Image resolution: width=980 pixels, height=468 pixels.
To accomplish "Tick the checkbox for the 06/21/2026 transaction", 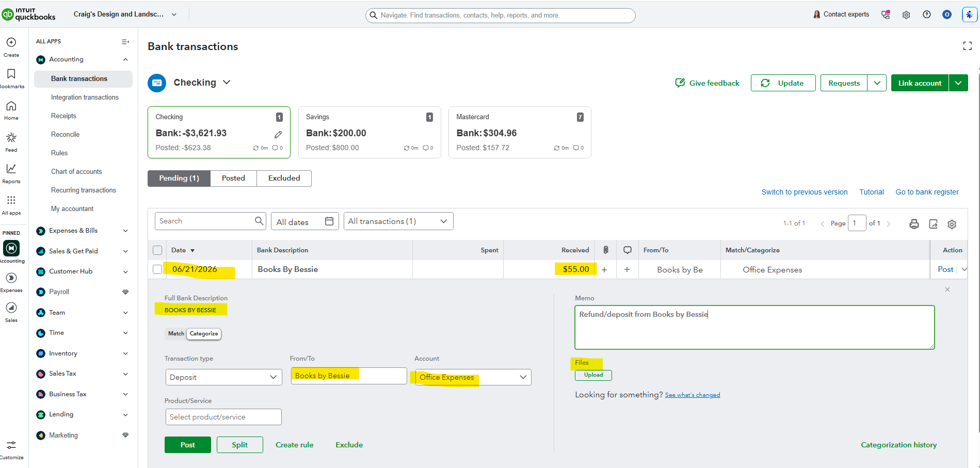I will (x=157, y=269).
